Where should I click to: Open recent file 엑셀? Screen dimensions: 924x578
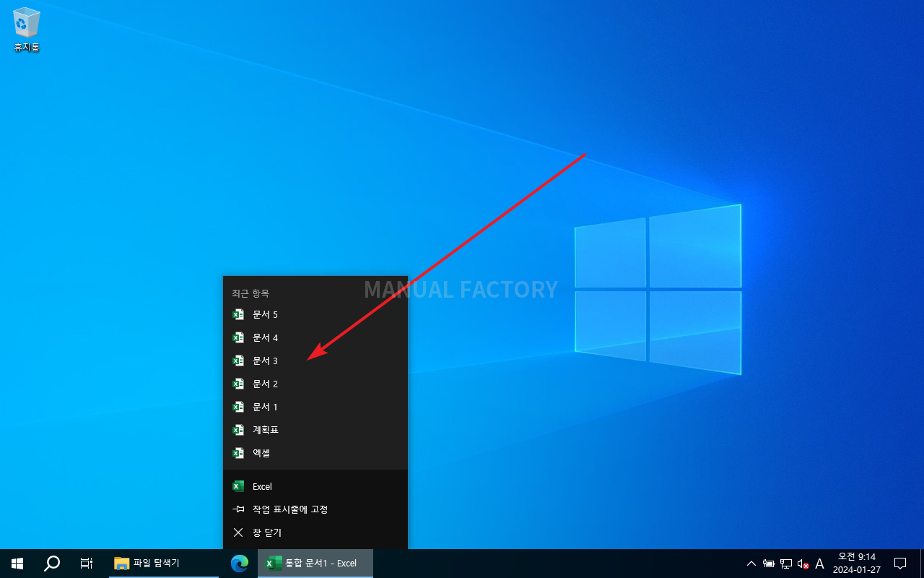[315, 453]
